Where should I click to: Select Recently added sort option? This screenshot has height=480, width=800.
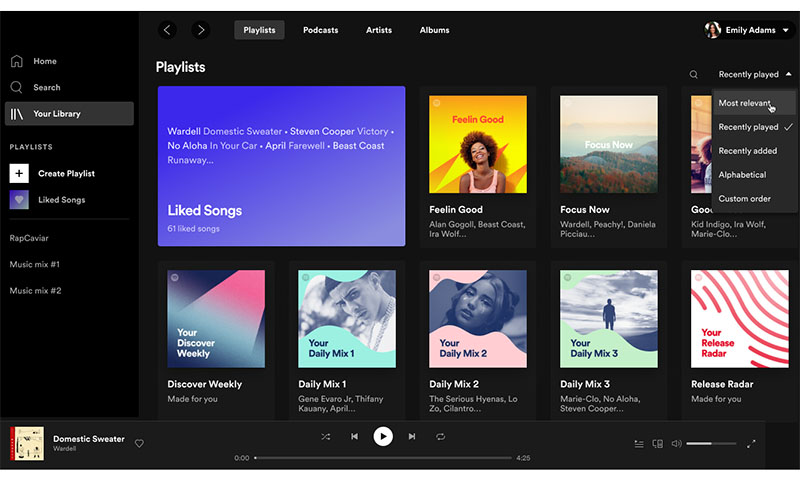(x=755, y=151)
